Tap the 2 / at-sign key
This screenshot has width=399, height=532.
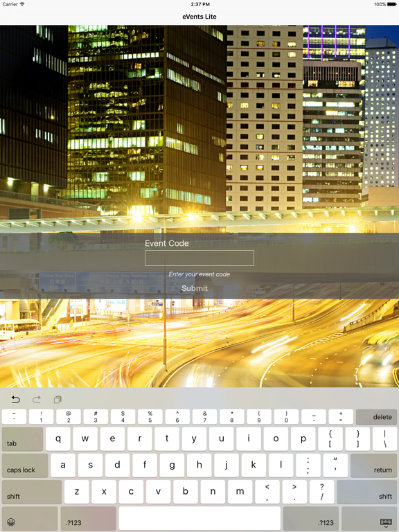tap(69, 416)
